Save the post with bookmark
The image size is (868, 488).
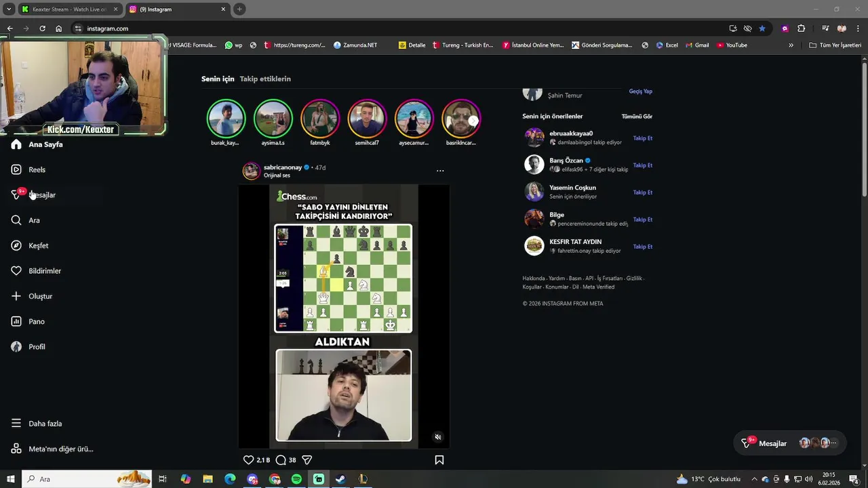pos(439,460)
